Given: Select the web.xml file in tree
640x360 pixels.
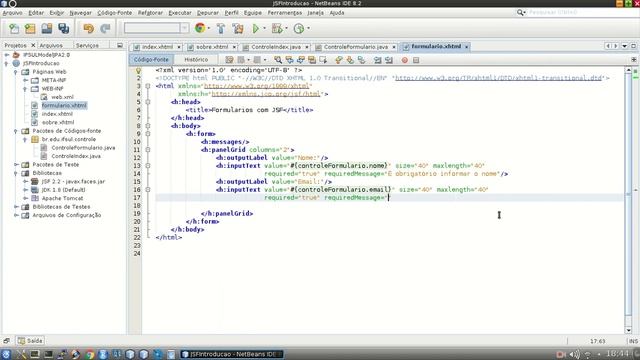Looking at the screenshot, I should (62, 97).
